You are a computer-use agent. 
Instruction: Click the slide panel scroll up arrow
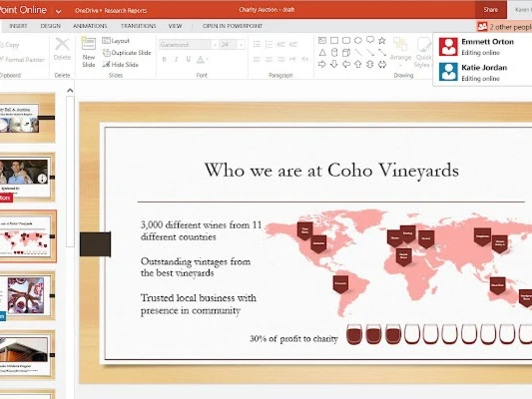click(x=70, y=90)
